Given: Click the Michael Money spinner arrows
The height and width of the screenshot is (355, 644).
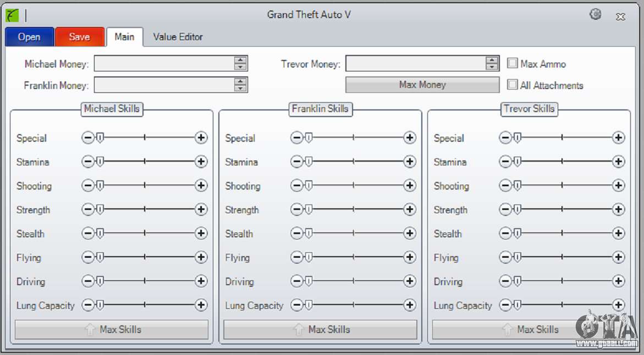Looking at the screenshot, I should [241, 64].
